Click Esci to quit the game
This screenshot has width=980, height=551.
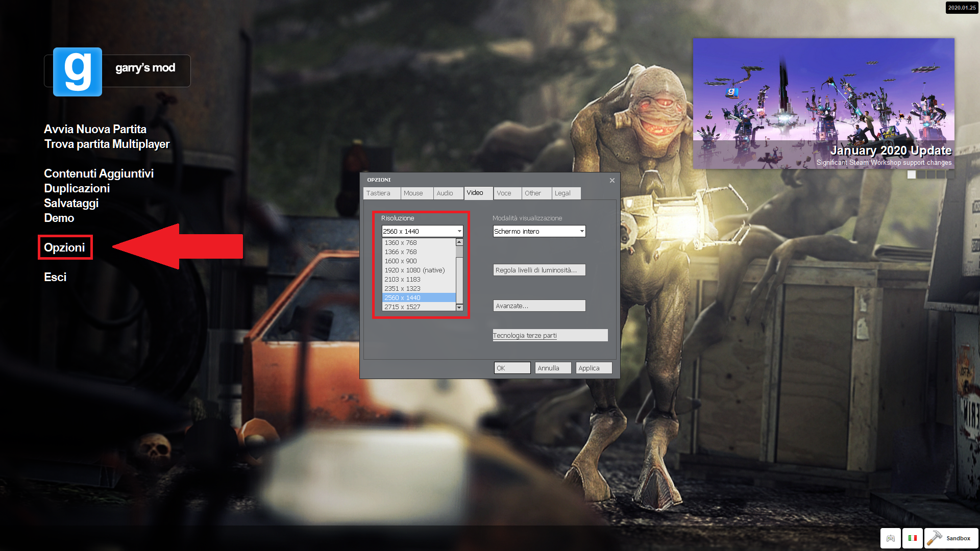coord(55,277)
